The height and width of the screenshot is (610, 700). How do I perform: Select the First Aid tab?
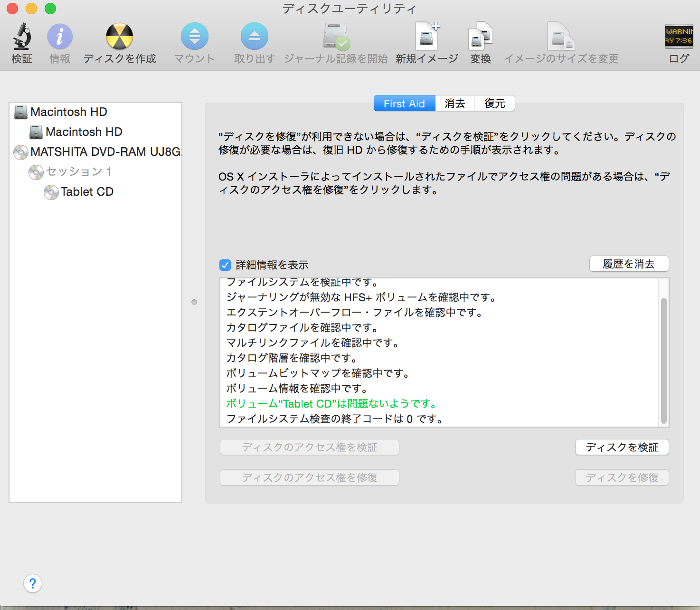pos(404,104)
